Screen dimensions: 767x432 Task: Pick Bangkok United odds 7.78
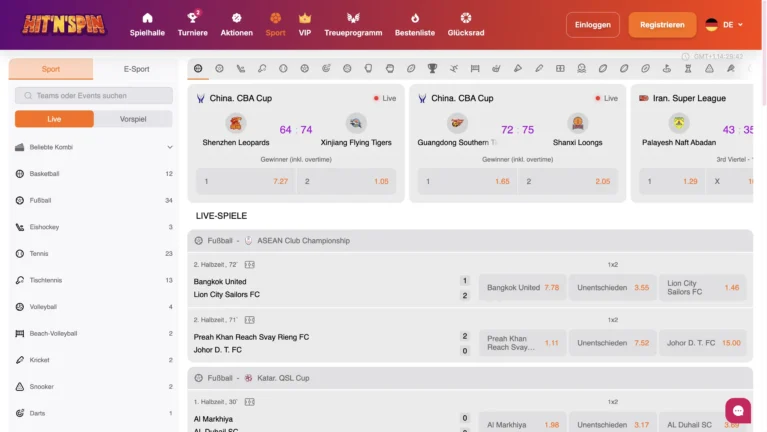(x=522, y=288)
